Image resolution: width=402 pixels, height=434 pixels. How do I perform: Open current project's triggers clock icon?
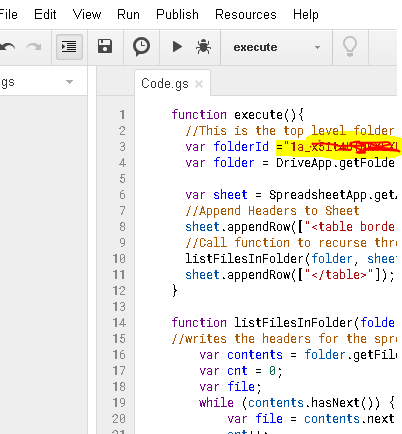(141, 47)
